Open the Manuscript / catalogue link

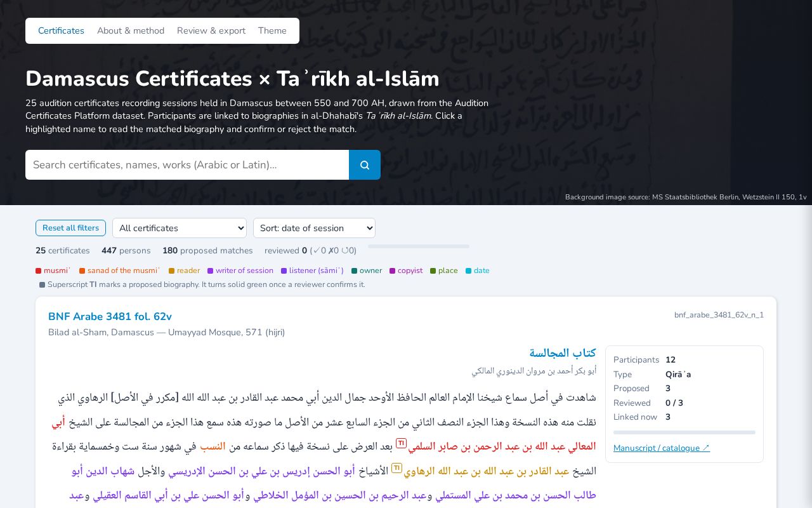pos(662,448)
